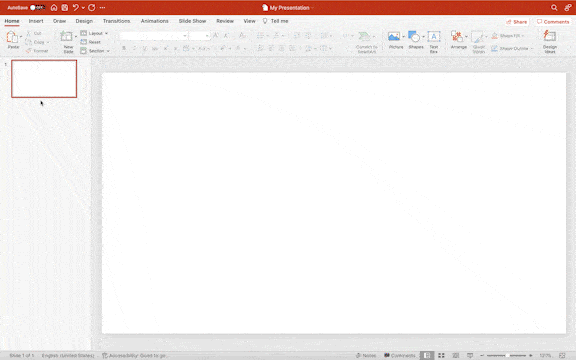Toggle Comments pane in status bar
Image resolution: width=576 pixels, height=360 pixels.
point(399,356)
